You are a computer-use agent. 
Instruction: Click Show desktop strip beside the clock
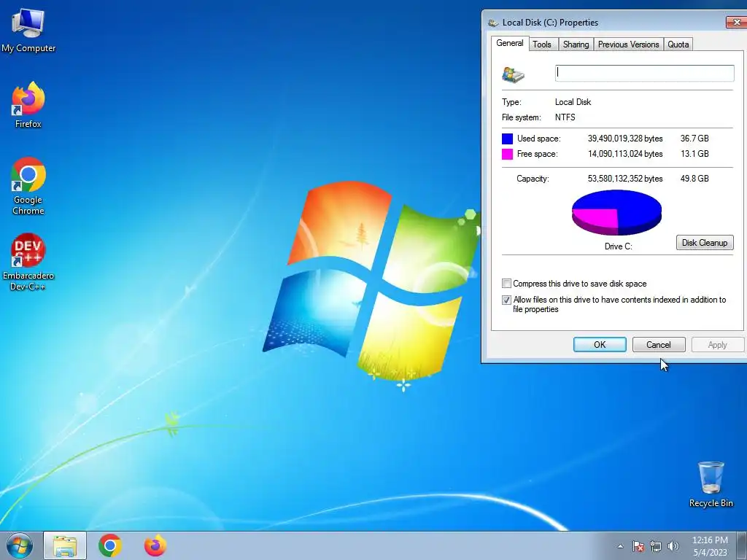coord(742,545)
